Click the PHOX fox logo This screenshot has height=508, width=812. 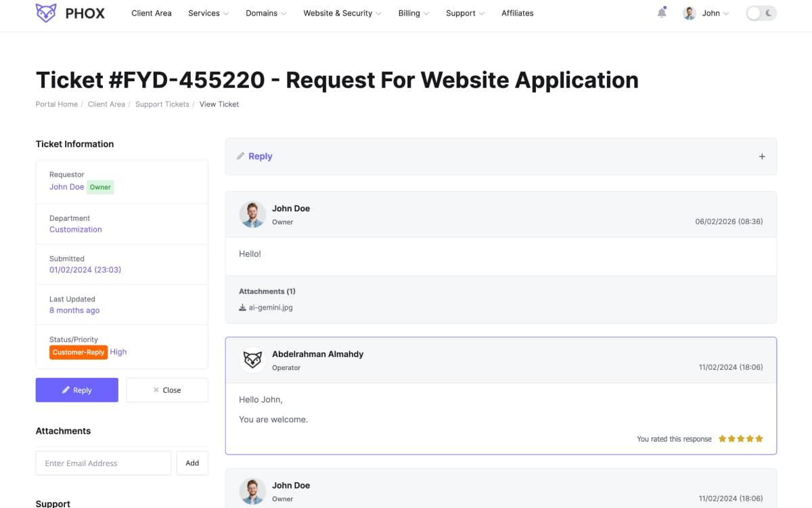46,13
